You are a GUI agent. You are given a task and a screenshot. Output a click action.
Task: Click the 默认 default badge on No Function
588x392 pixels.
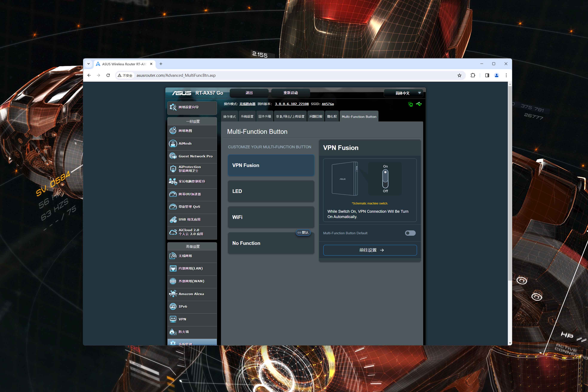pos(303,232)
